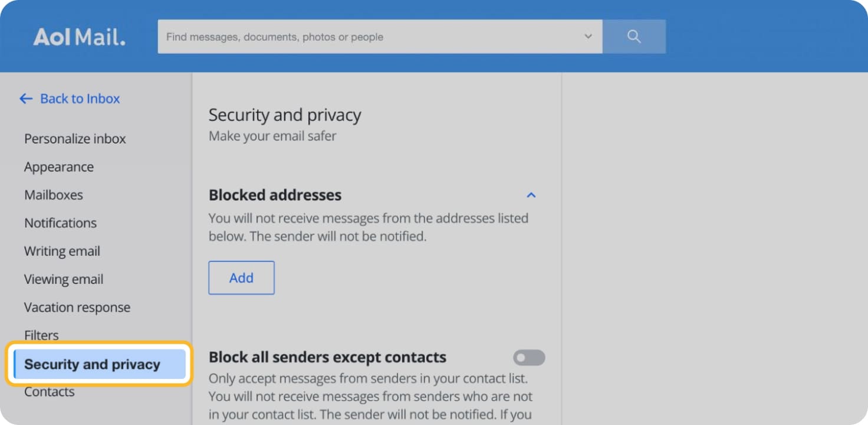The height and width of the screenshot is (425, 868).
Task: Open Personalize inbox settings
Action: 75,139
